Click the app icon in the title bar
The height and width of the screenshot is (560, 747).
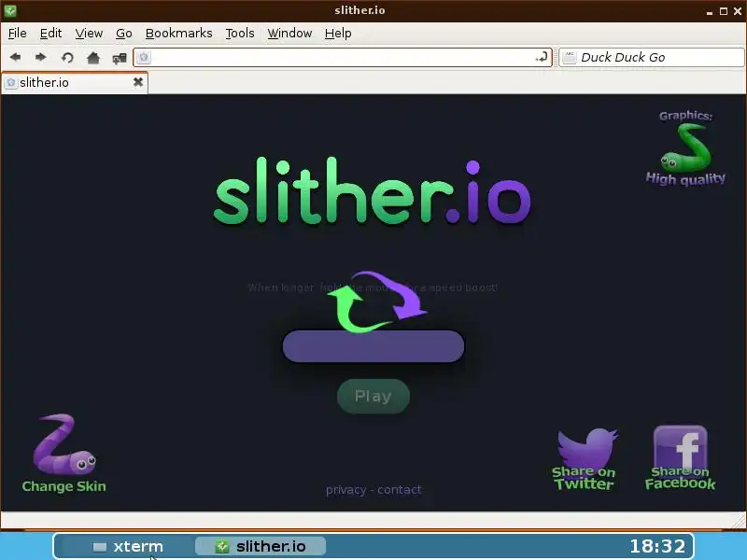[x=10, y=10]
